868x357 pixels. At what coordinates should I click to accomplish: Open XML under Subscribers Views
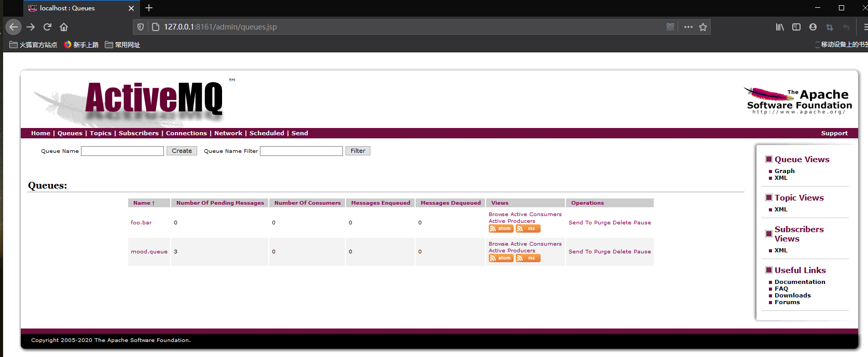coord(781,250)
